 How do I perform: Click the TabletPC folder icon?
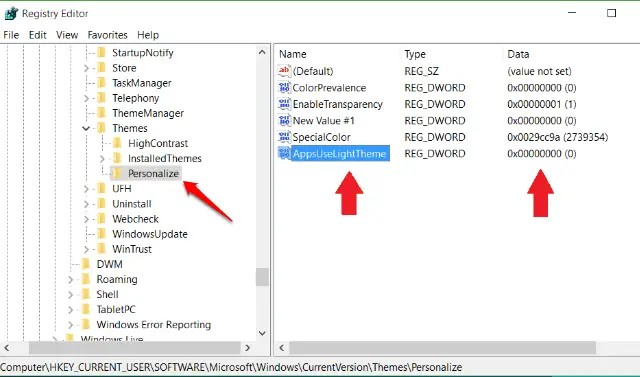coord(86,309)
